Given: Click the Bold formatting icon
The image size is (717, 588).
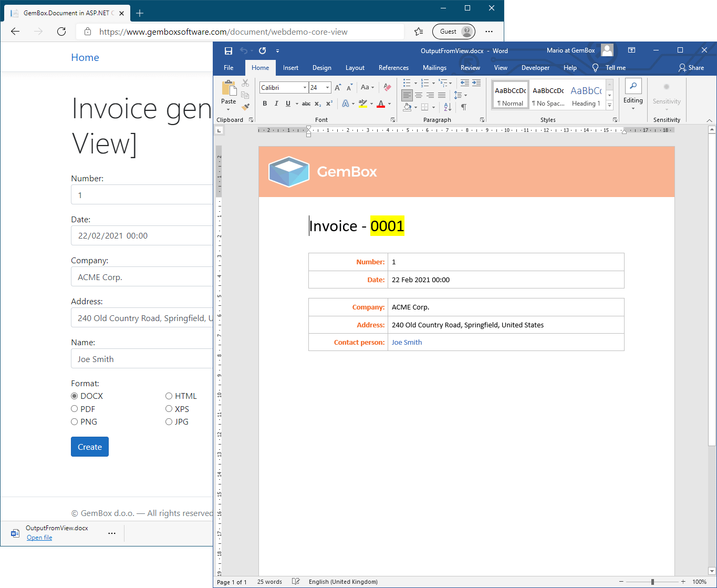Looking at the screenshot, I should (x=265, y=104).
